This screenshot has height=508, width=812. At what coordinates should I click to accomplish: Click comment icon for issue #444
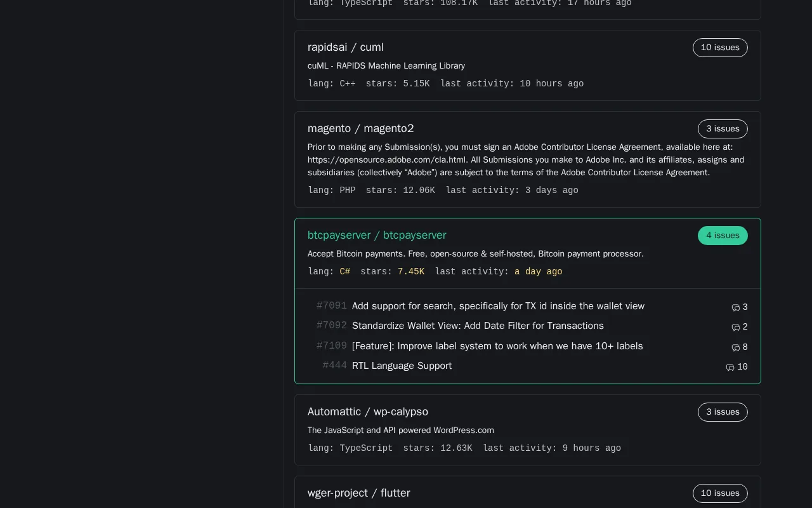[x=730, y=367]
